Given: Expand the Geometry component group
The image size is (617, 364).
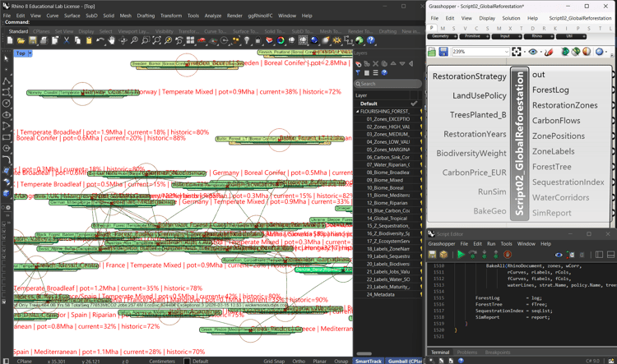Looking at the screenshot, I should click(x=443, y=36).
